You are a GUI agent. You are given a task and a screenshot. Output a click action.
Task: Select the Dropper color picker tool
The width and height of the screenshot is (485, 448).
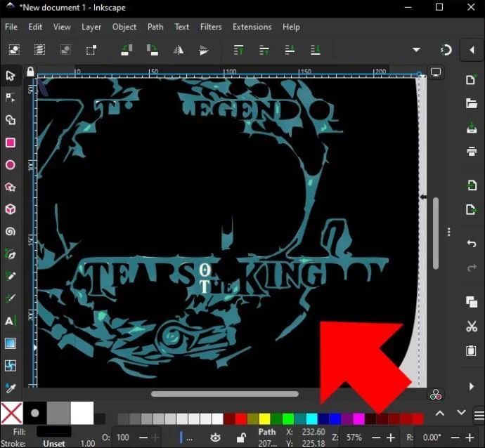click(11, 388)
